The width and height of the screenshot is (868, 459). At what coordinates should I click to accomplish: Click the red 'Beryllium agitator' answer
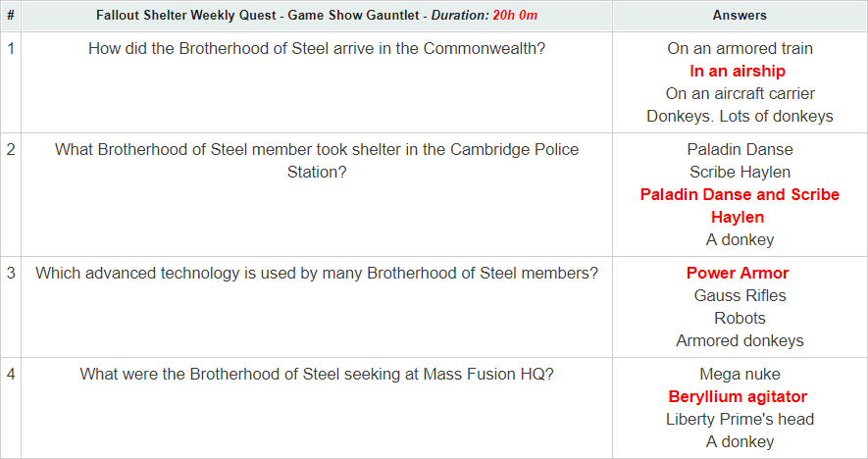tap(738, 396)
